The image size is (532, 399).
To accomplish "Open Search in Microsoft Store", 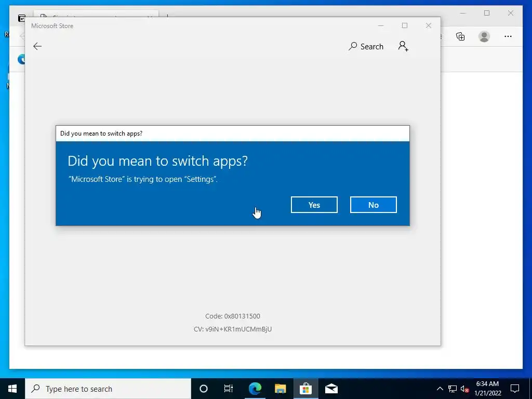I will coord(366,46).
